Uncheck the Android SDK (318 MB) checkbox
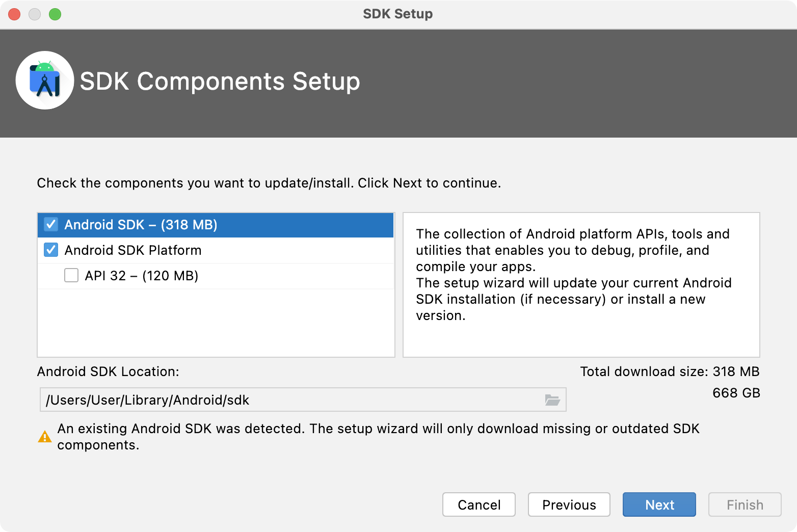 [51, 225]
